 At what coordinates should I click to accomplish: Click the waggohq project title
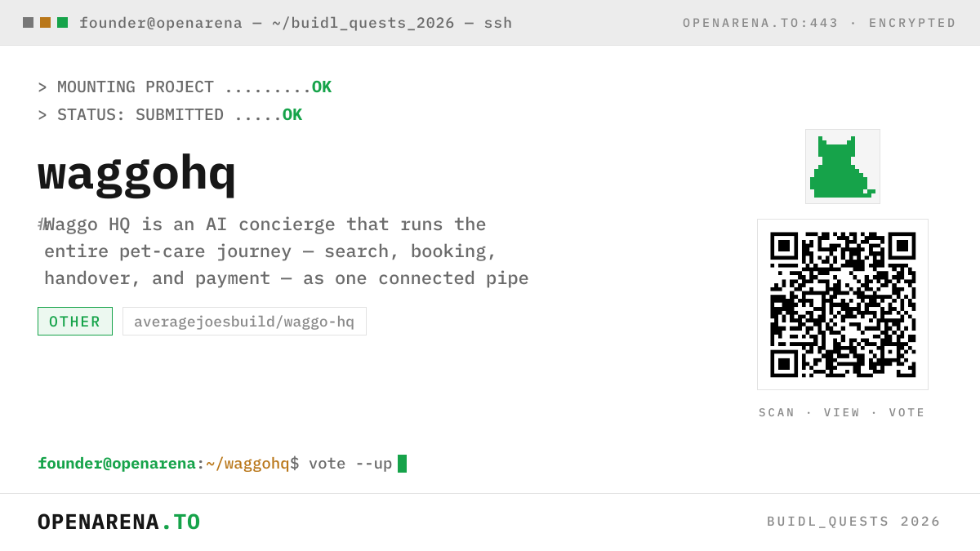coord(136,174)
